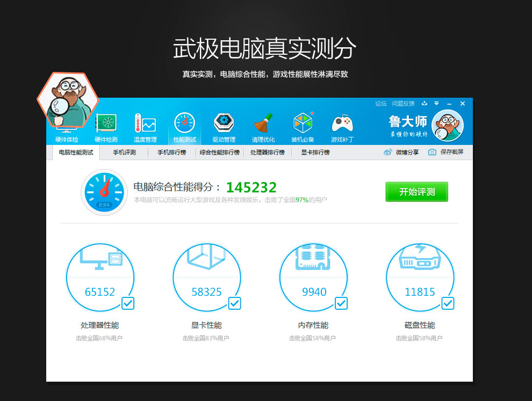
Task: Switch to the 显卡排行榜 tab
Action: click(x=315, y=152)
